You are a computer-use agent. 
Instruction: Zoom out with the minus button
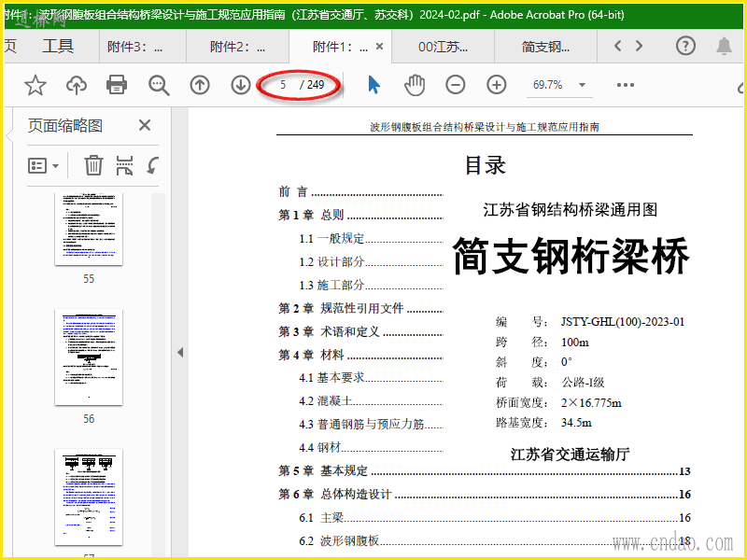pyautogui.click(x=456, y=85)
